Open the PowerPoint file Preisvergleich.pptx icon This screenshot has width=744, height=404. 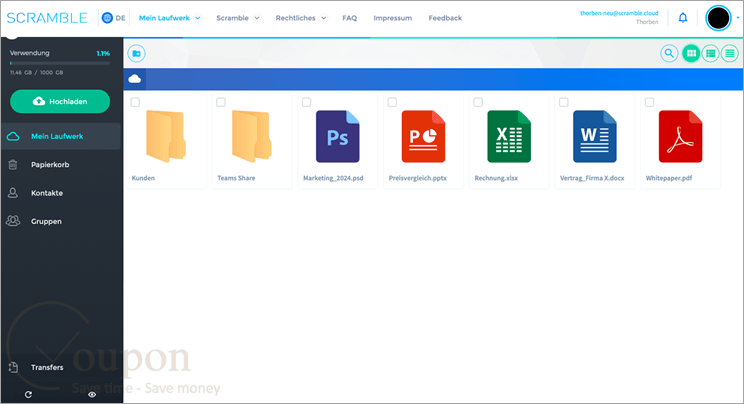(423, 136)
